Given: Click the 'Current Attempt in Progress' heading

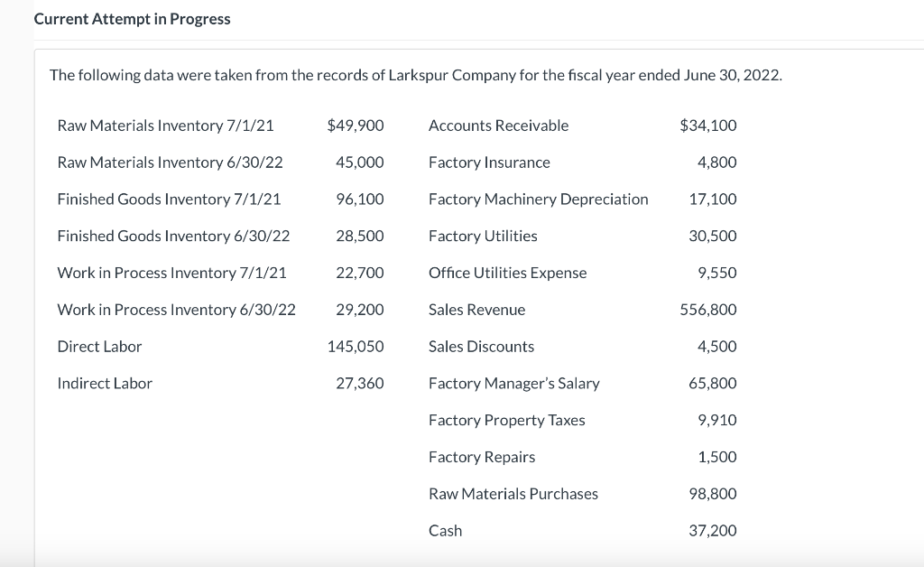Looking at the screenshot, I should 132,19.
